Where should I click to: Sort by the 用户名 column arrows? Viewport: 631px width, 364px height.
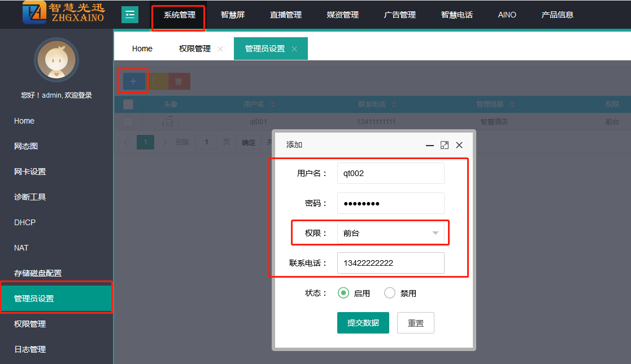273,104
